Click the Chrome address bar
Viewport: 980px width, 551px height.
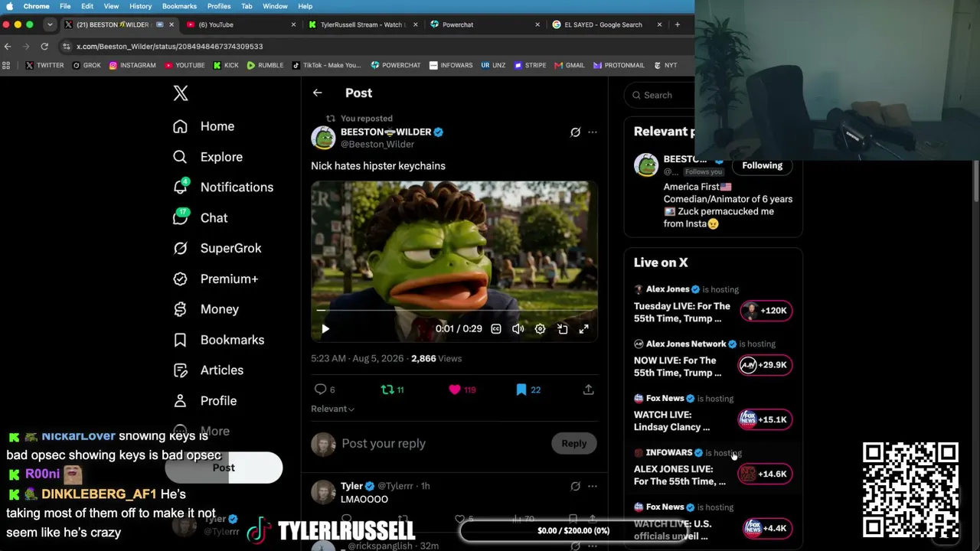(x=375, y=47)
